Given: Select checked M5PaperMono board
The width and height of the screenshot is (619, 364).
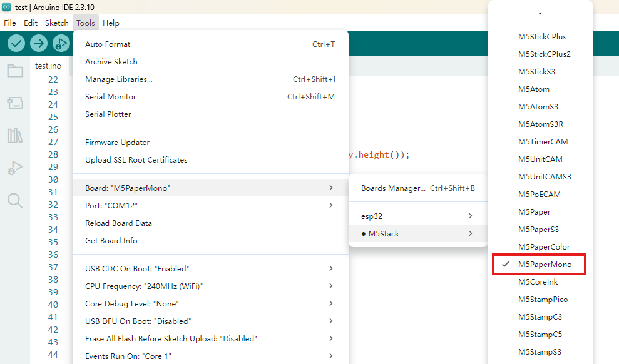Looking at the screenshot, I should 540,264.
